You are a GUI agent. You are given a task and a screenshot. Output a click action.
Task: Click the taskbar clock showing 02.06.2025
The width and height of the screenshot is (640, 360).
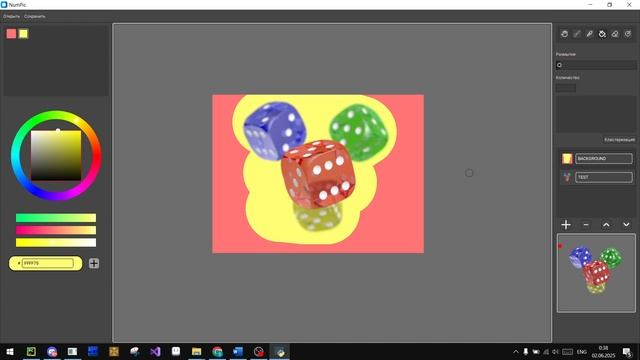tap(603, 351)
